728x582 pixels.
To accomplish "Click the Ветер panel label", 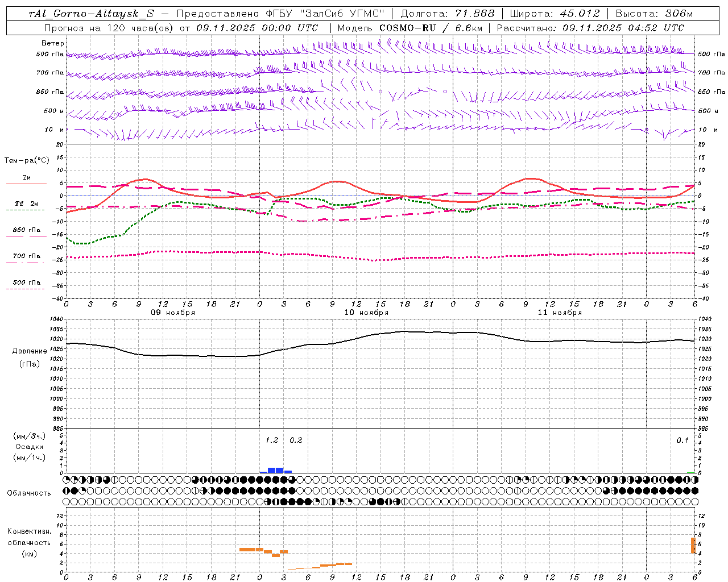I will (53, 43).
